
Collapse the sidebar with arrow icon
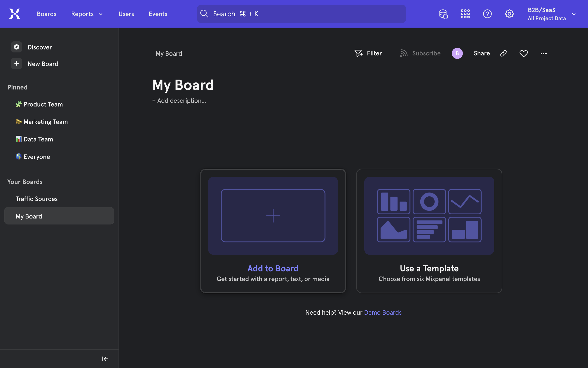tap(105, 359)
